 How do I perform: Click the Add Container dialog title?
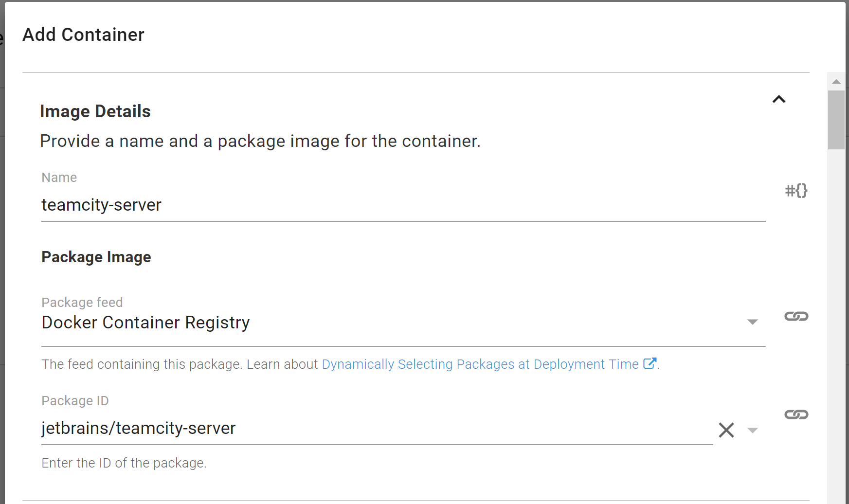(x=83, y=35)
